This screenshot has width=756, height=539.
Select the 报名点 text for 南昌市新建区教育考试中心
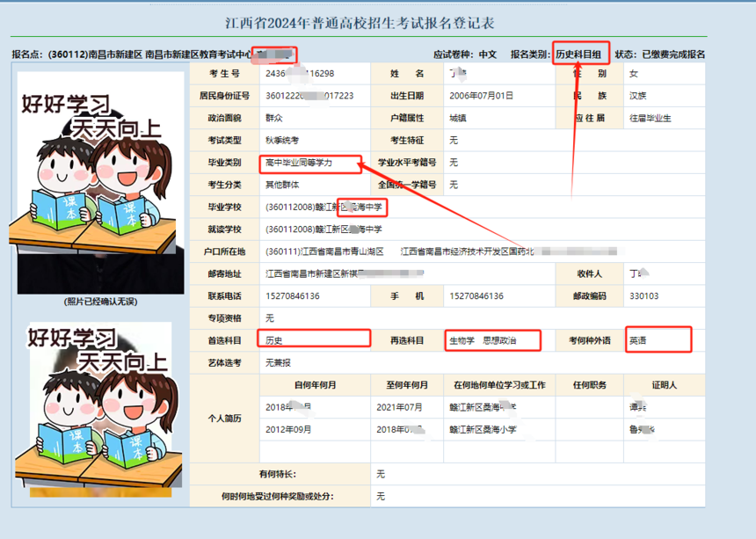tap(198, 55)
